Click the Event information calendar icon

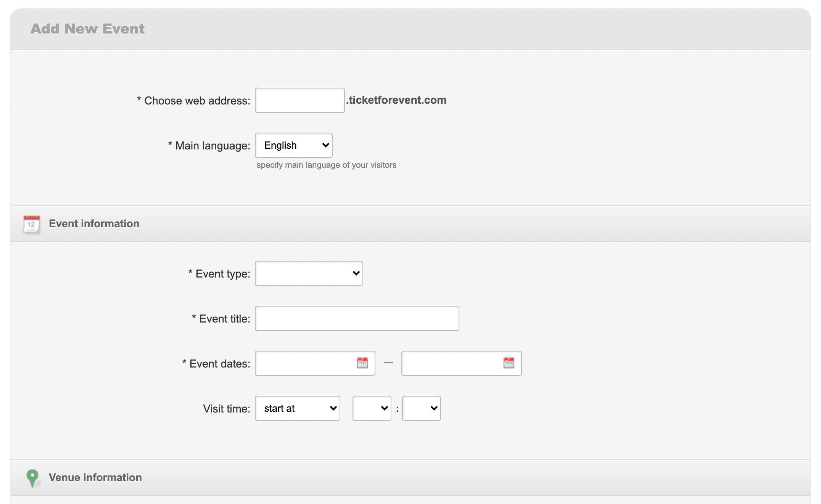(31, 224)
